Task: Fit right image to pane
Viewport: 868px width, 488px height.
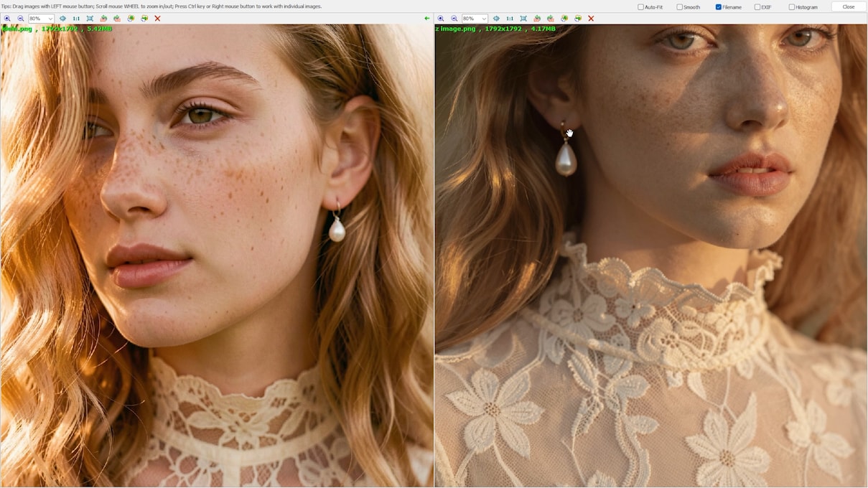Action: pos(523,19)
